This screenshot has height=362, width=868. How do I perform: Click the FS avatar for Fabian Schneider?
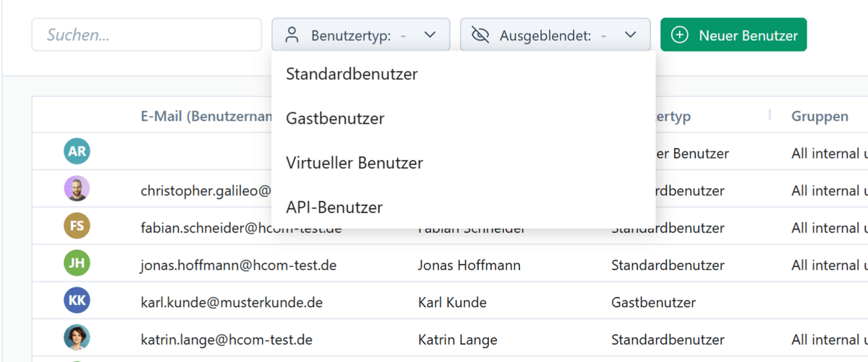pyautogui.click(x=77, y=227)
